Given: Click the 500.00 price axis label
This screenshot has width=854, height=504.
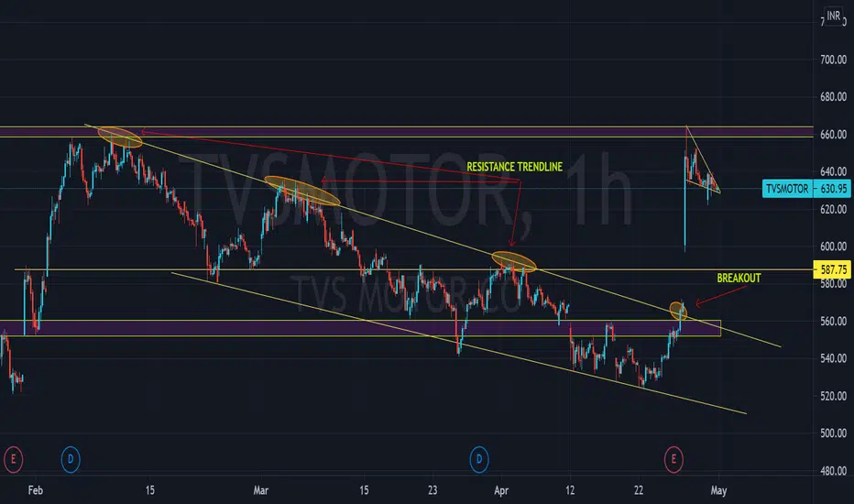Looking at the screenshot, I should (x=833, y=433).
